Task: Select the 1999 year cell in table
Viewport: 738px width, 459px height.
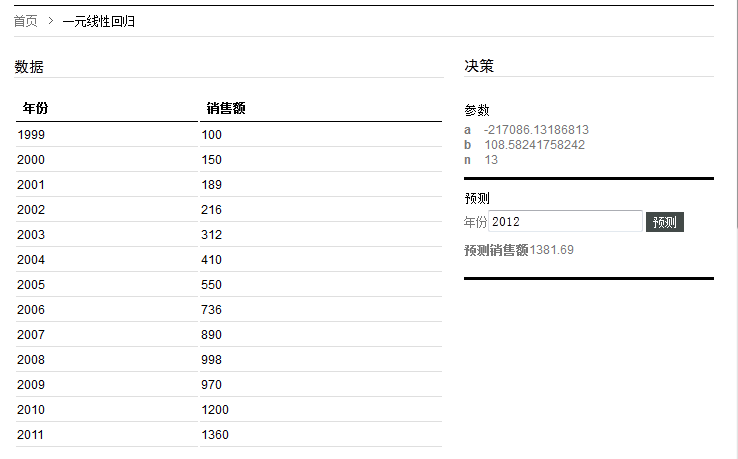Action: 31,135
